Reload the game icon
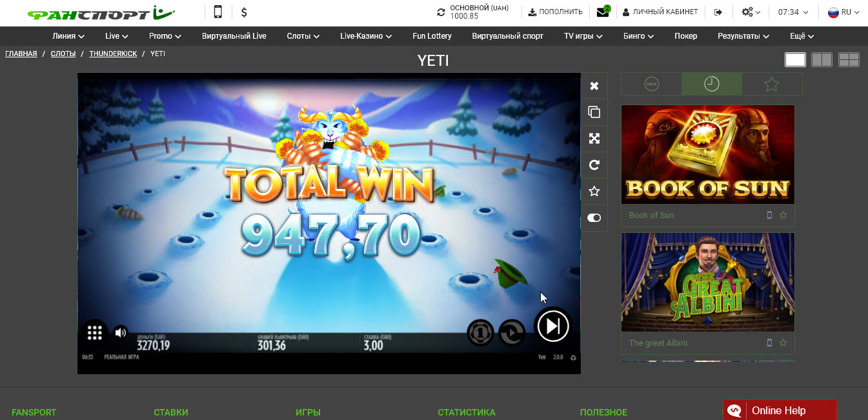The height and width of the screenshot is (420, 868). coord(594,165)
